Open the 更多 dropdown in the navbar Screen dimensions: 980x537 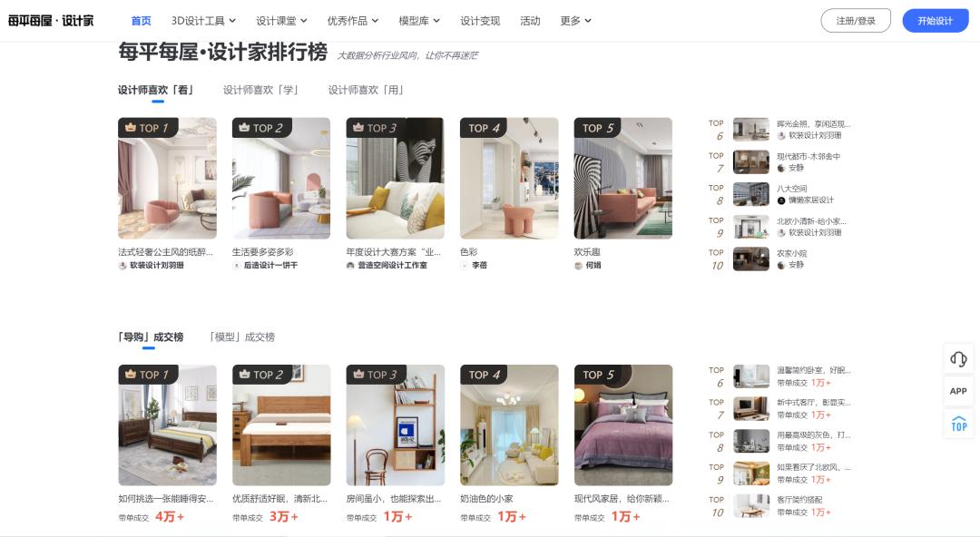click(x=575, y=21)
